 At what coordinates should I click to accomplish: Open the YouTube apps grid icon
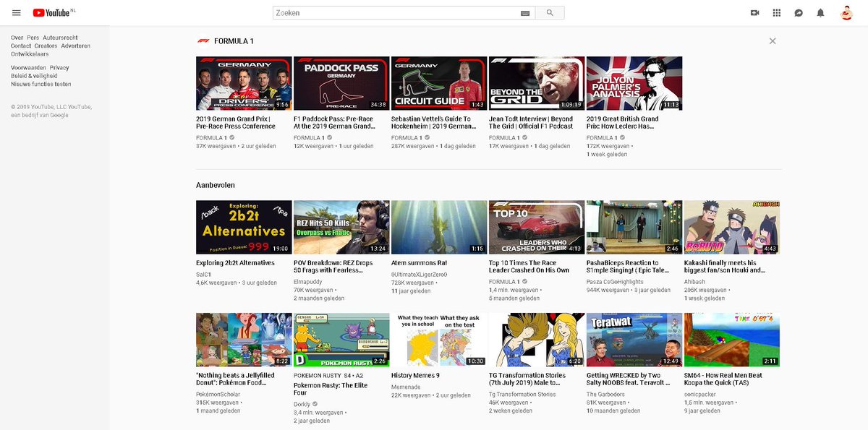tap(777, 13)
